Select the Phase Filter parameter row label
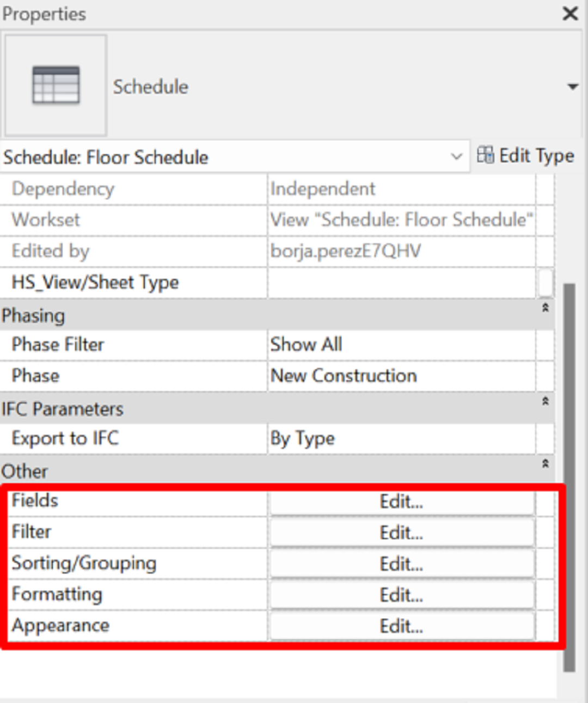The height and width of the screenshot is (703, 588). click(x=58, y=345)
